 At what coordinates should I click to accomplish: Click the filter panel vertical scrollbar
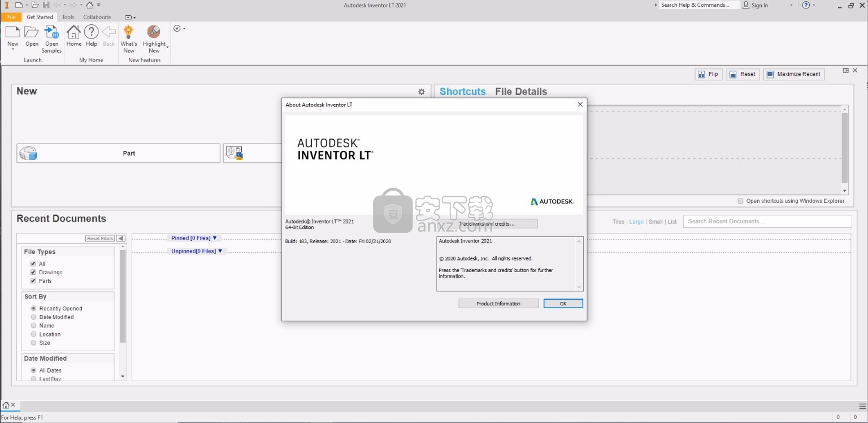tap(123, 296)
